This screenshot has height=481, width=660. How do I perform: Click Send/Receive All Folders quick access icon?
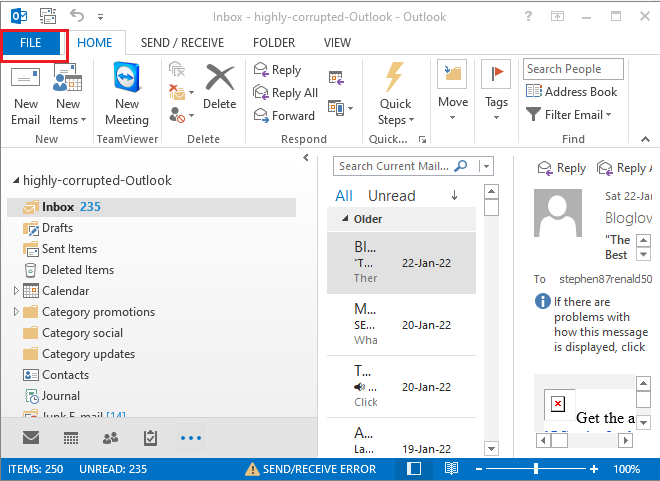click(48, 16)
